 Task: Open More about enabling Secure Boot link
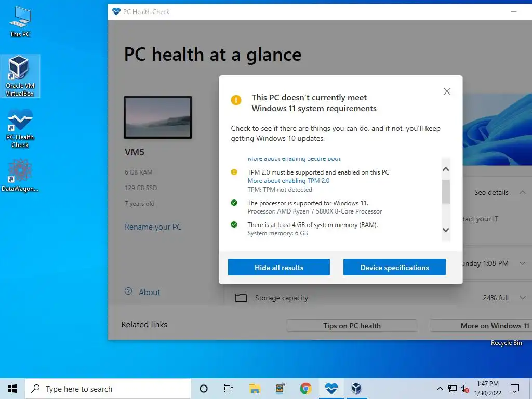(x=294, y=159)
